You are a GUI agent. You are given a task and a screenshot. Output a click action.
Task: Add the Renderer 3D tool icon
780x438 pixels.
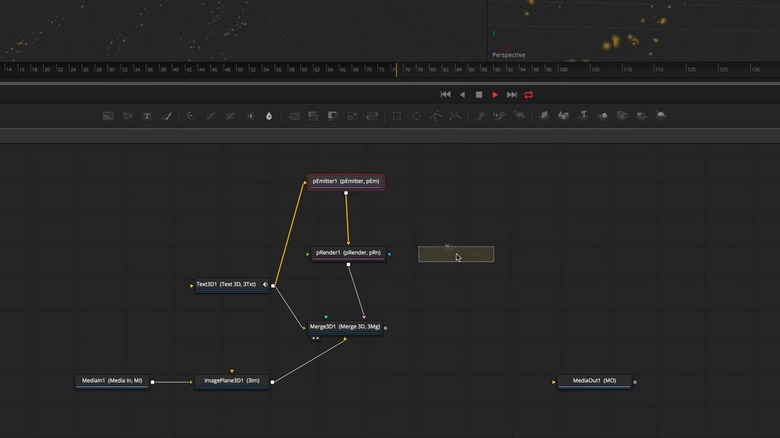pos(661,115)
